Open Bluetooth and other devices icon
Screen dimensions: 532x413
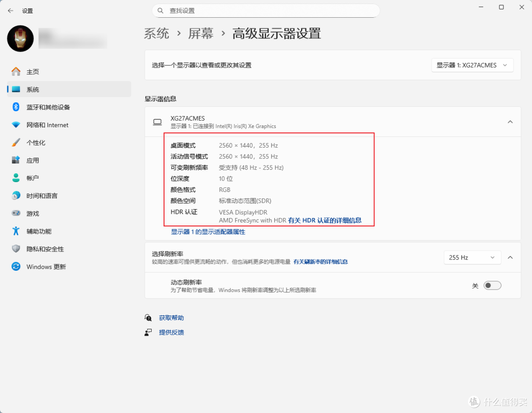click(16, 107)
